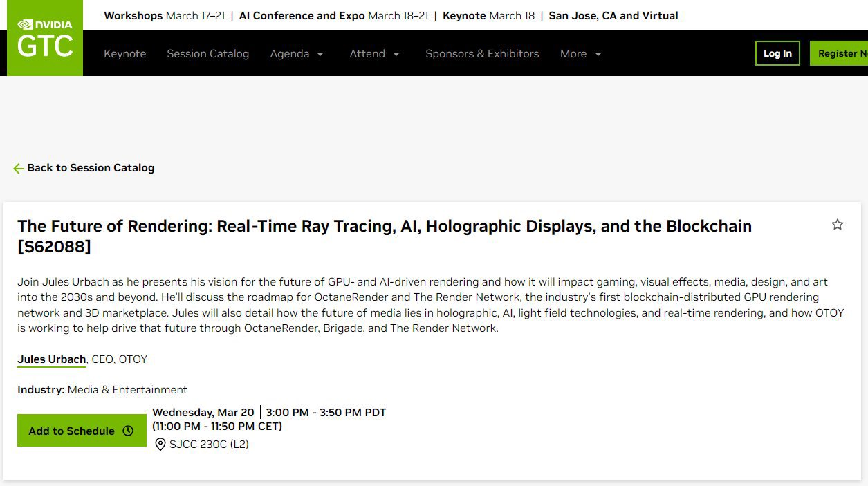The image size is (868, 486).
Task: Open the Agenda menu label
Action: pyautogui.click(x=289, y=53)
